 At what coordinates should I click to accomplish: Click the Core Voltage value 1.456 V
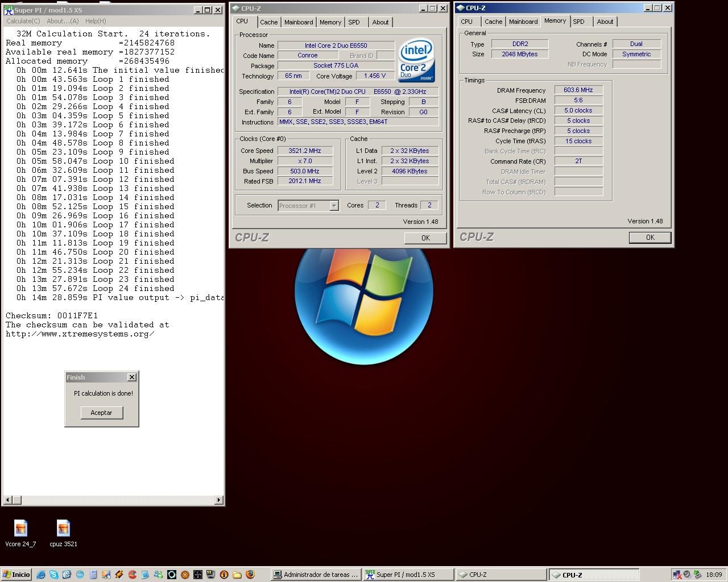tap(375, 76)
